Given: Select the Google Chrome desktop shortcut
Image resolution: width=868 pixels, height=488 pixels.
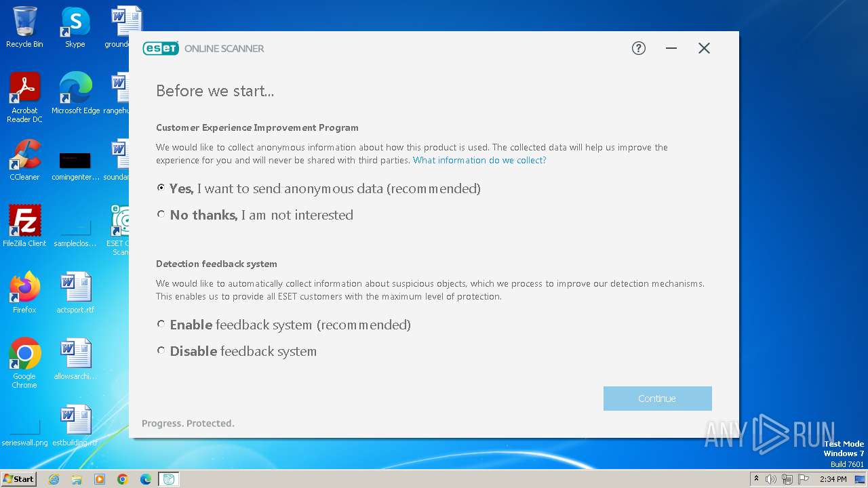Looking at the screenshot, I should click(24, 363).
